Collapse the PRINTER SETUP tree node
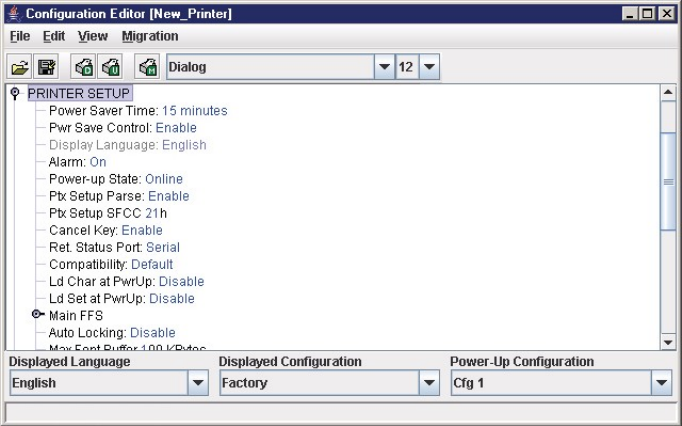The height and width of the screenshot is (426, 682). coord(15,93)
